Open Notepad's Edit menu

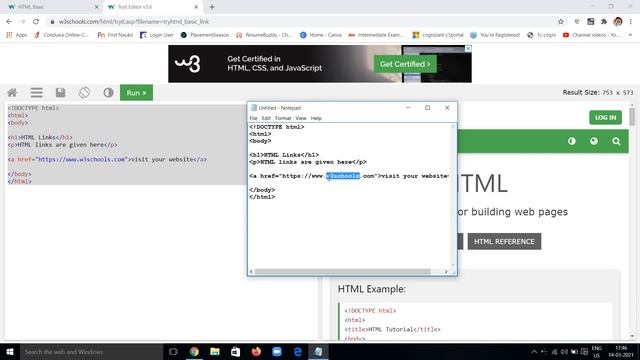coord(266,118)
